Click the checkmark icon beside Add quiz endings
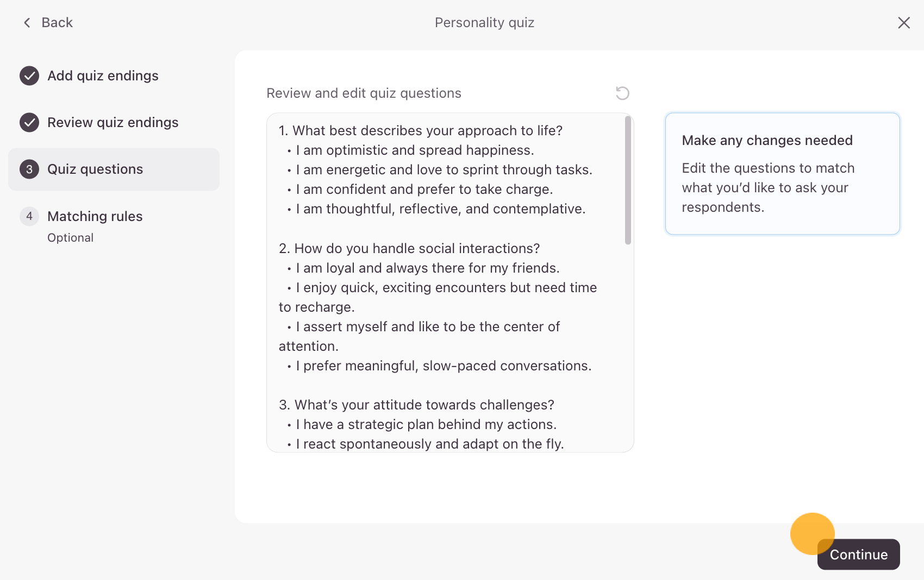924x580 pixels. point(29,76)
